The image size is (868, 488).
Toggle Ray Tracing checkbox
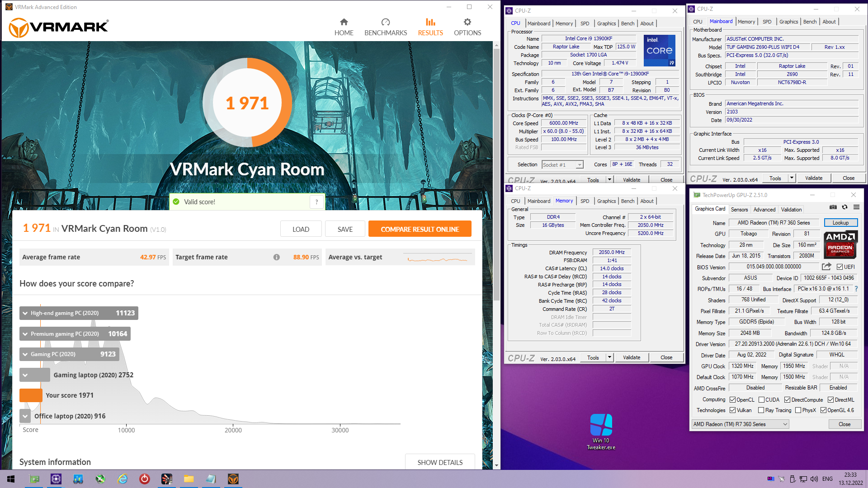(761, 410)
